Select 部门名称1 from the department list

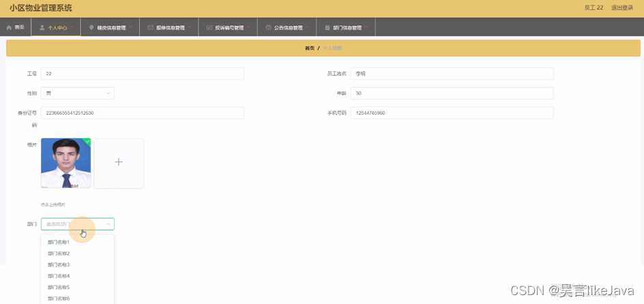coord(78,243)
